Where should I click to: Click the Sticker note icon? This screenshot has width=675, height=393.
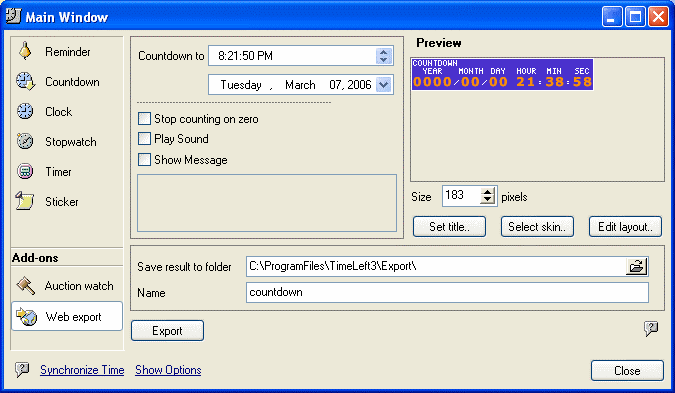pos(25,201)
